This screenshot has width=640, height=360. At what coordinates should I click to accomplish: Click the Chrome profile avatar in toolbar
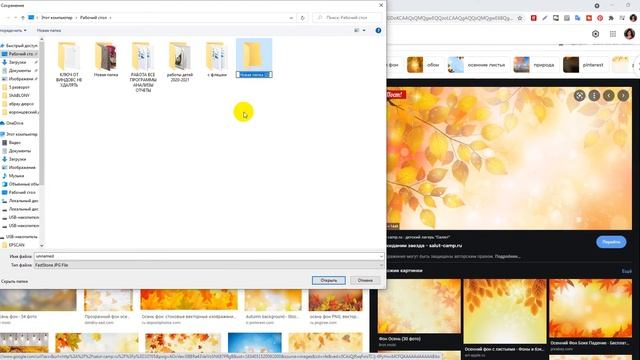click(633, 18)
